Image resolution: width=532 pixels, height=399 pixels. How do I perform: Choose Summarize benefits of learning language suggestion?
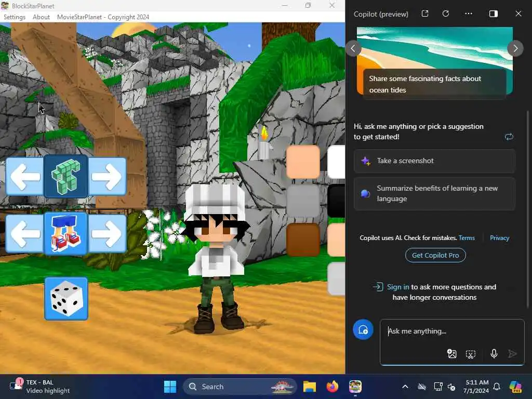pyautogui.click(x=435, y=193)
